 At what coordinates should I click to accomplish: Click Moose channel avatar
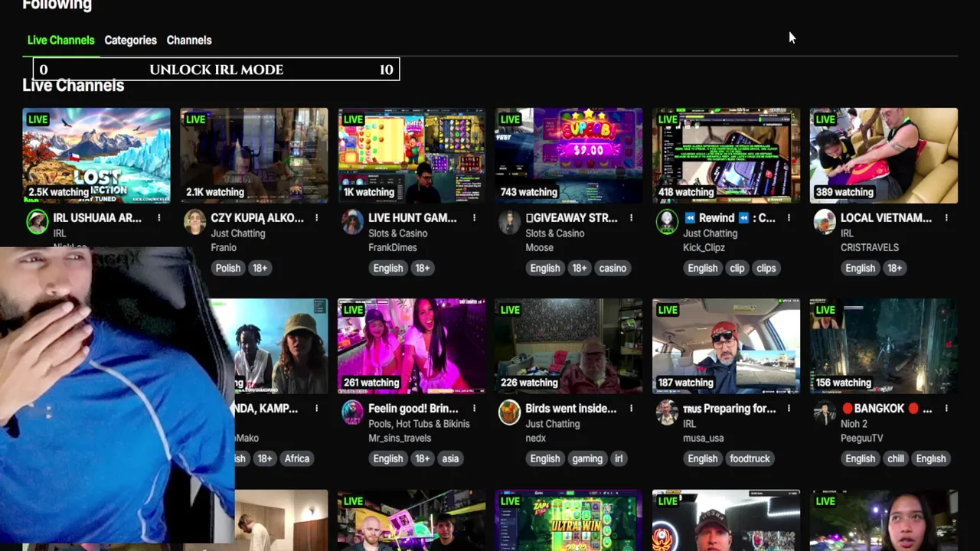509,222
